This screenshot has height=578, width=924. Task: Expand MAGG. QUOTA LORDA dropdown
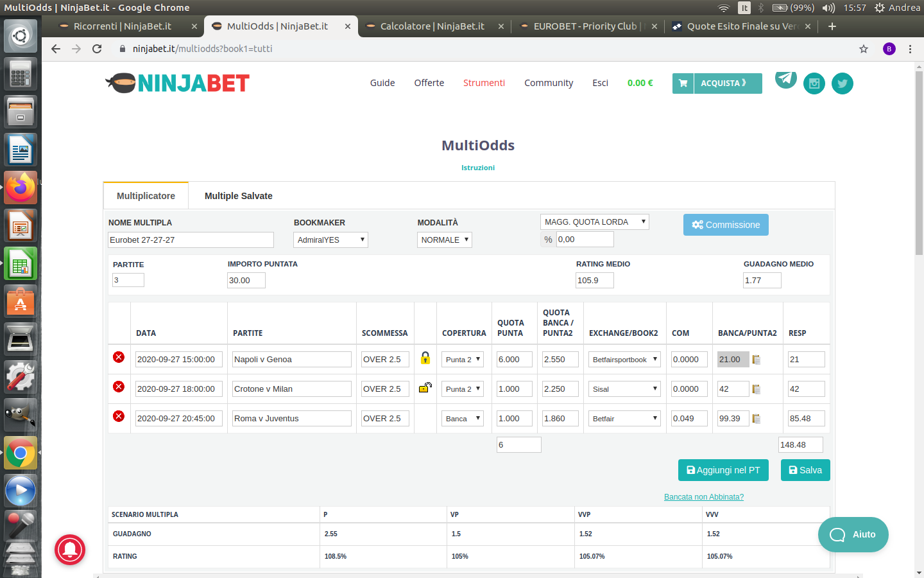[595, 222]
